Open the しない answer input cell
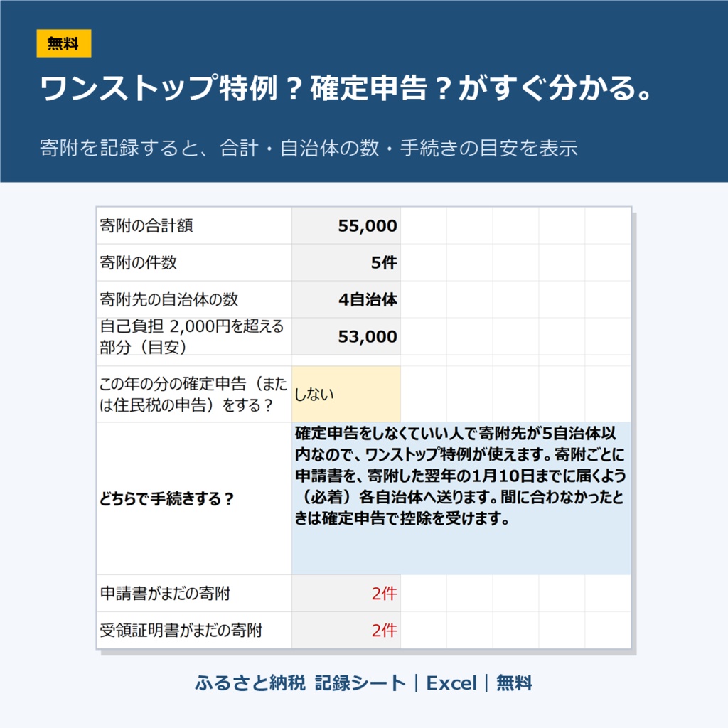The image size is (728, 728). coord(346,394)
